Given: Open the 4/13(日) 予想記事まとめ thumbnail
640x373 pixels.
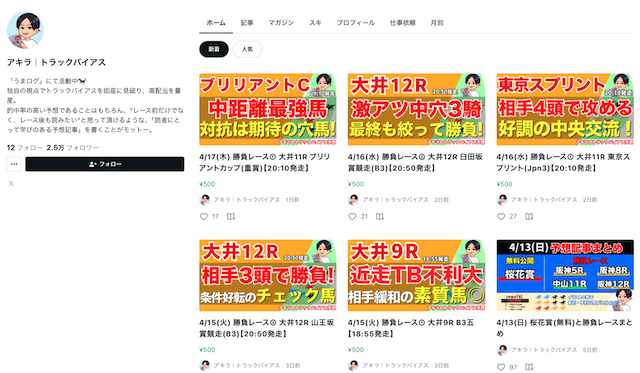Looking at the screenshot, I should (x=565, y=275).
